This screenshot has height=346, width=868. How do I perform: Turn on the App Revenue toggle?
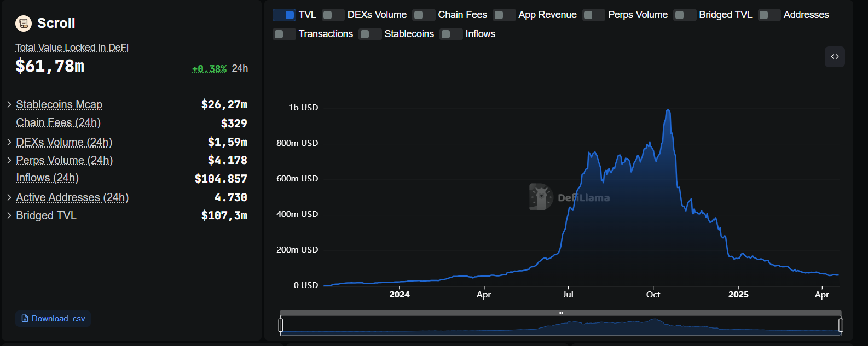504,15
